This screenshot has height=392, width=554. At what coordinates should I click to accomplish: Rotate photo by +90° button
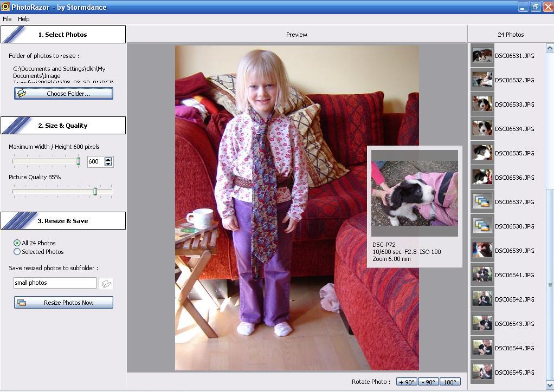pos(407,382)
